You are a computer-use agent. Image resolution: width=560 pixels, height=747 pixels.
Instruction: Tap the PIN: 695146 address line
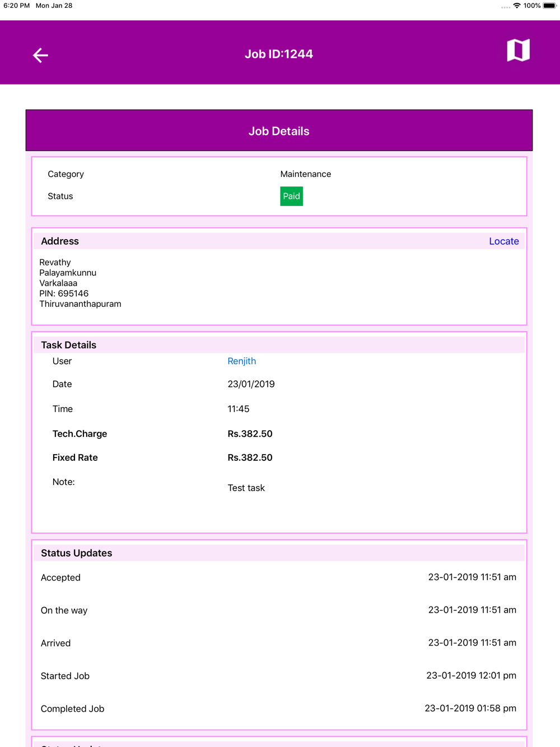pos(64,293)
